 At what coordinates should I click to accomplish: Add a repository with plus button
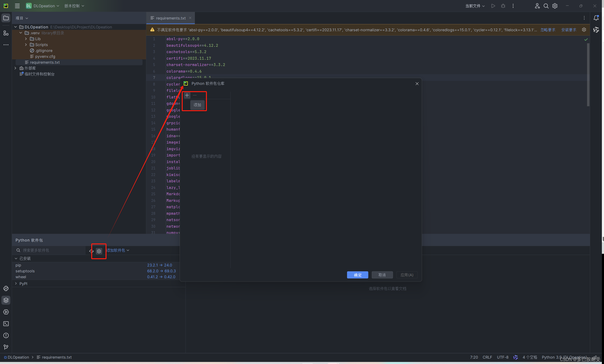pyautogui.click(x=187, y=95)
